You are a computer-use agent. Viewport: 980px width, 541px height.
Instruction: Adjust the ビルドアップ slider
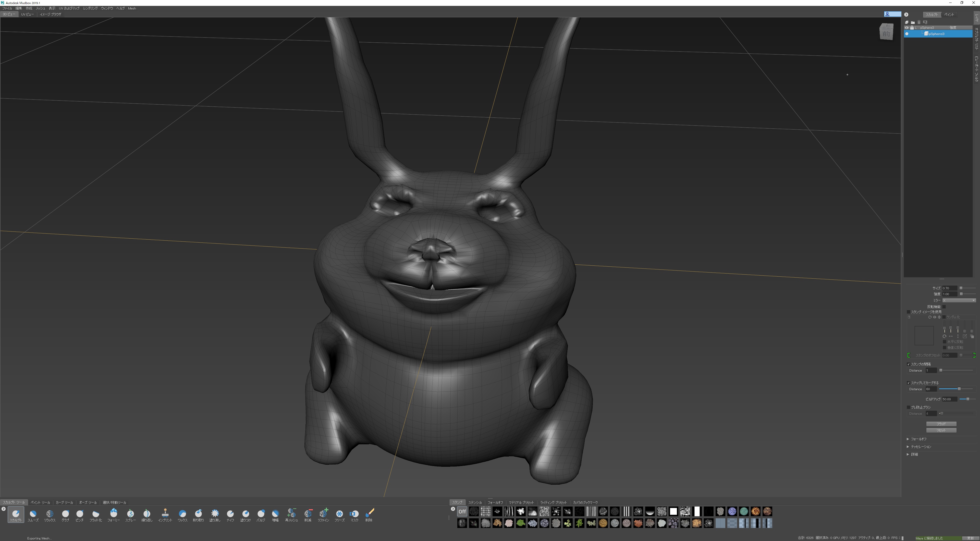[x=967, y=399]
